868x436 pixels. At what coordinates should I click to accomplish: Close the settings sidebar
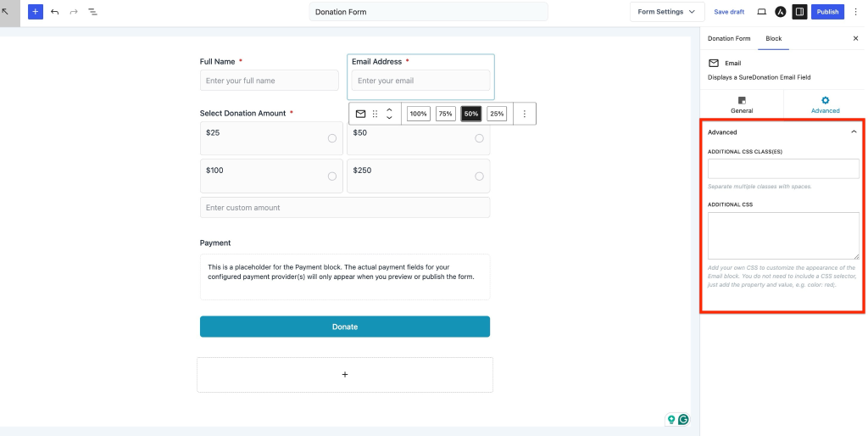tap(855, 38)
